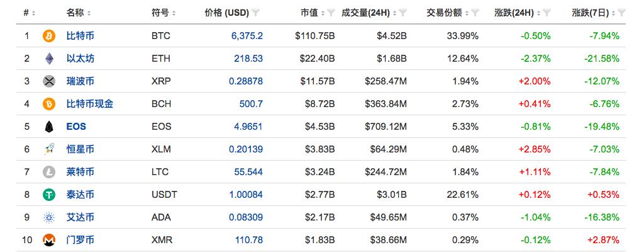Open the 比特币现金 coin link

[x=90, y=104]
